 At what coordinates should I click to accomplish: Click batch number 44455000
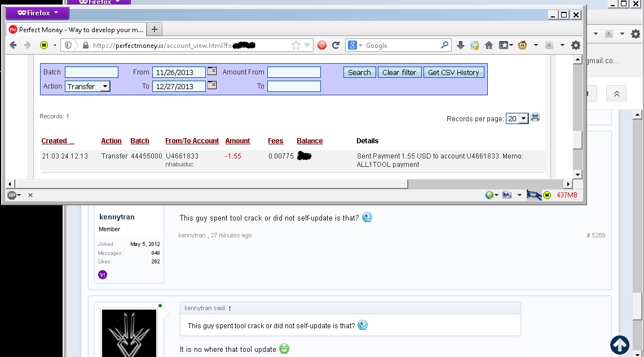coord(147,156)
